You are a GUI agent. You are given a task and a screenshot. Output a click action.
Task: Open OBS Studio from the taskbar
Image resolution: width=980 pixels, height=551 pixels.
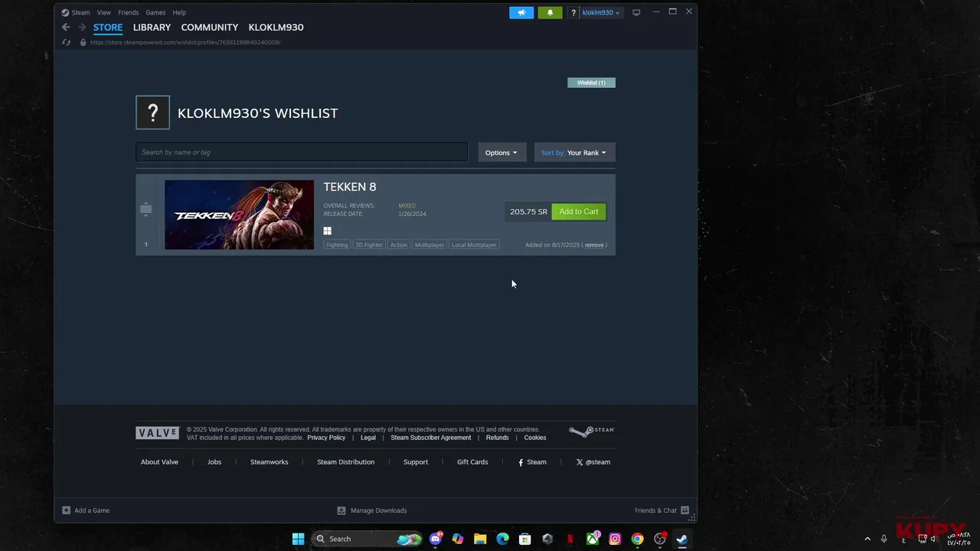tap(660, 539)
